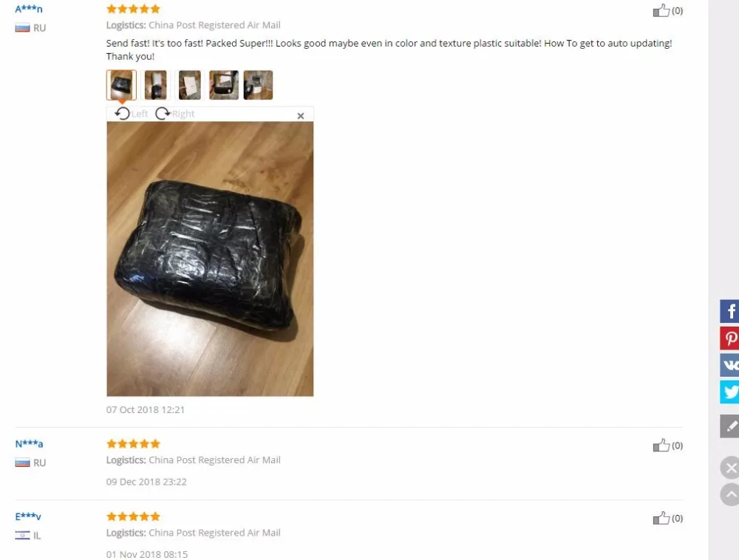
Task: Rotate the review photo right
Action: [175, 114]
